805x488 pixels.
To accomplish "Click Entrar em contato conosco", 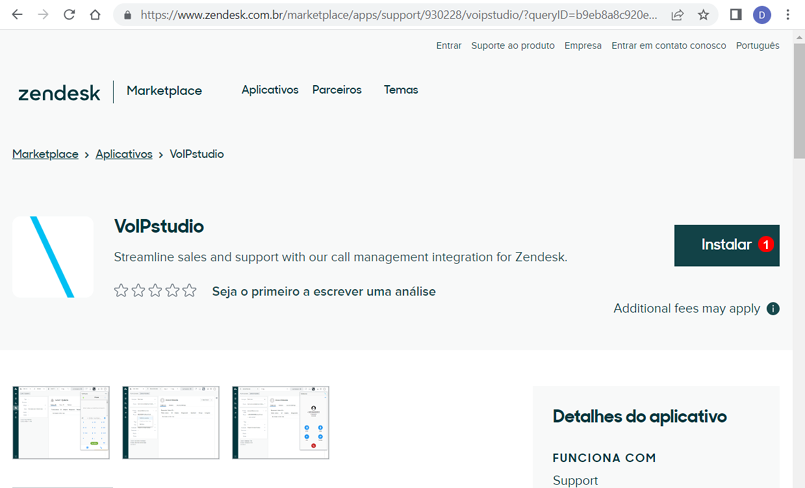I will click(x=668, y=46).
